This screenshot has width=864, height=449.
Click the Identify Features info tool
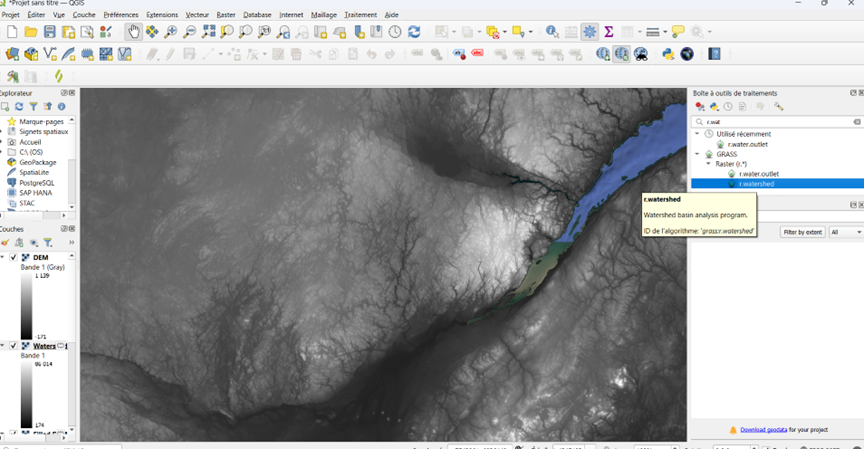(x=552, y=32)
